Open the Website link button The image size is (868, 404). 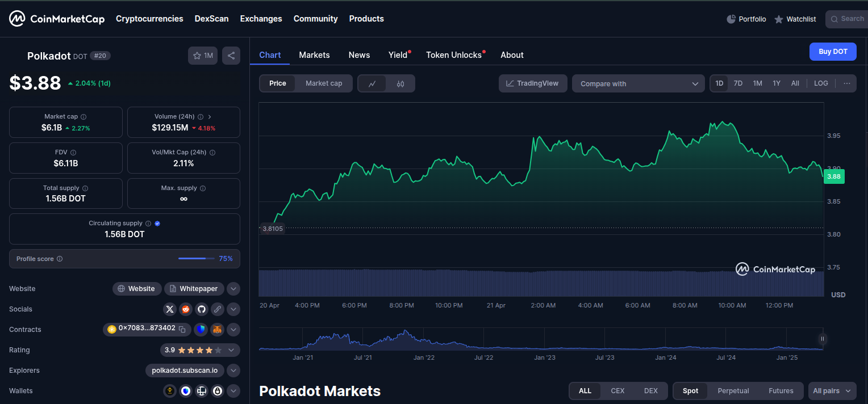click(137, 289)
